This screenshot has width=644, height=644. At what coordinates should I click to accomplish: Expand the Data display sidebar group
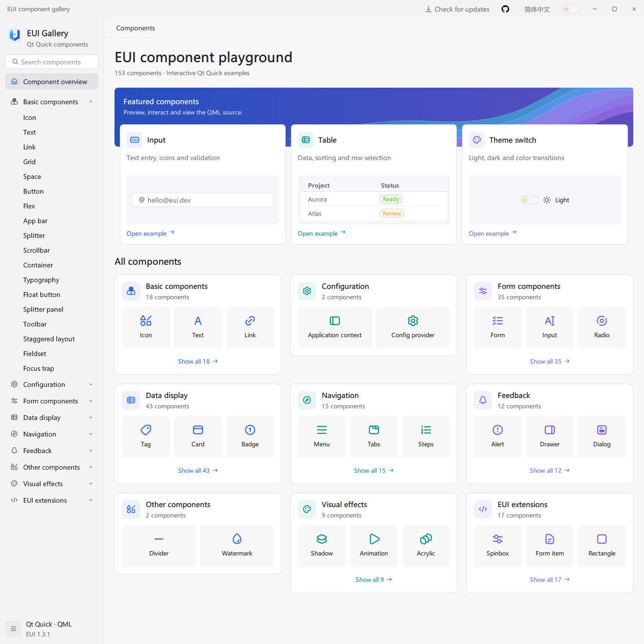coord(52,418)
